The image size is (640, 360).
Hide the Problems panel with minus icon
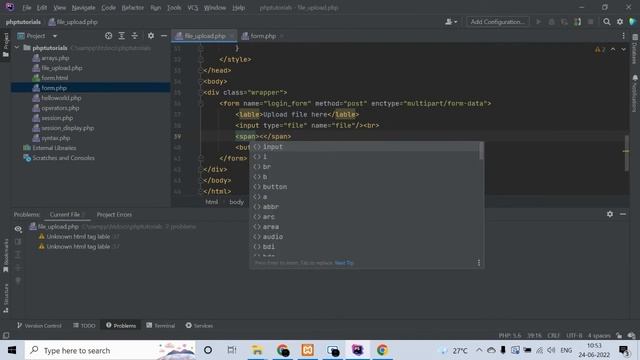[623, 214]
